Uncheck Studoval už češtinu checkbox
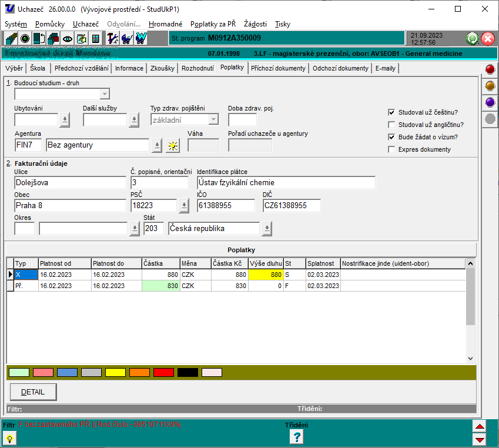The width and height of the screenshot is (499, 448). pyautogui.click(x=391, y=112)
